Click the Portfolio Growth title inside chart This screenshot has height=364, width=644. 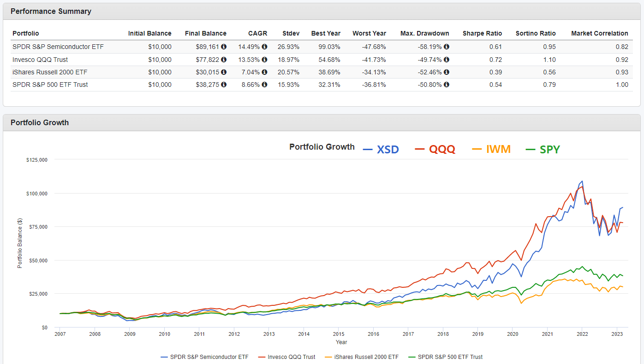322,147
